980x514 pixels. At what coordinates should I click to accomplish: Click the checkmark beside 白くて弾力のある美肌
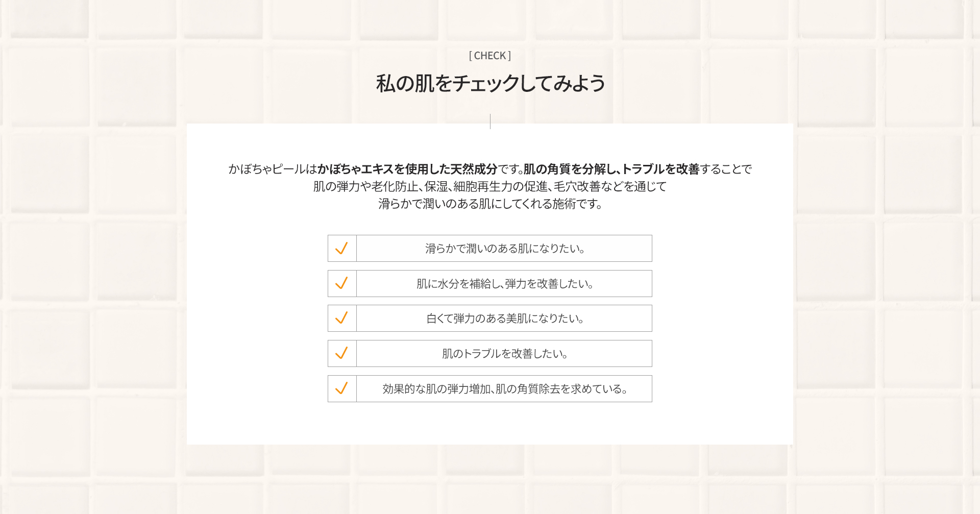point(341,318)
